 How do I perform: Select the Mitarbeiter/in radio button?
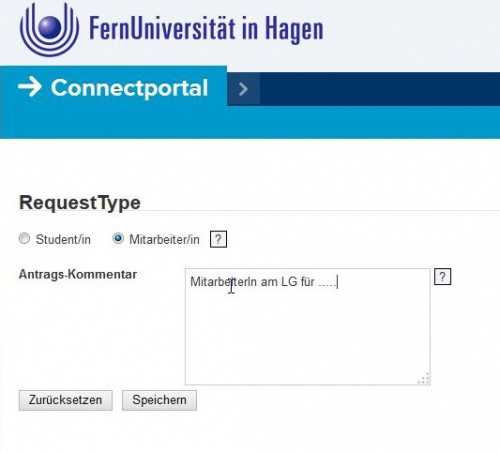coord(118,239)
